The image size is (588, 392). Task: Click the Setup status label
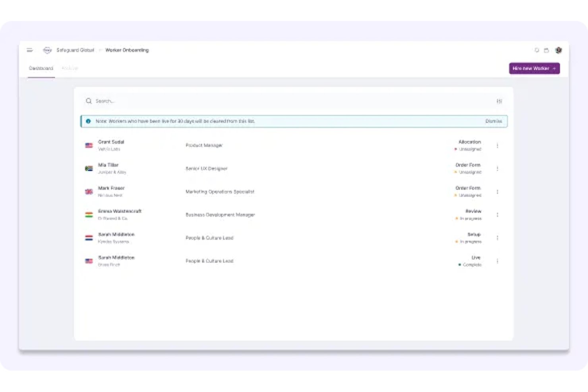[x=474, y=234]
